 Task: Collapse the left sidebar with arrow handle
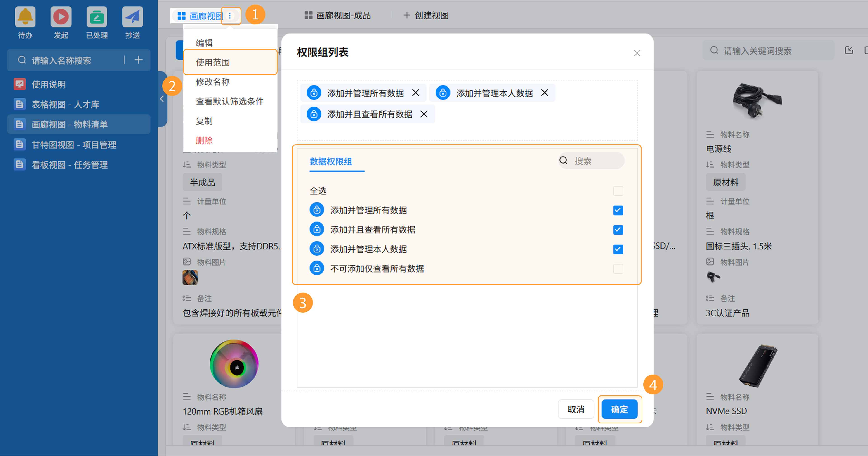[162, 99]
